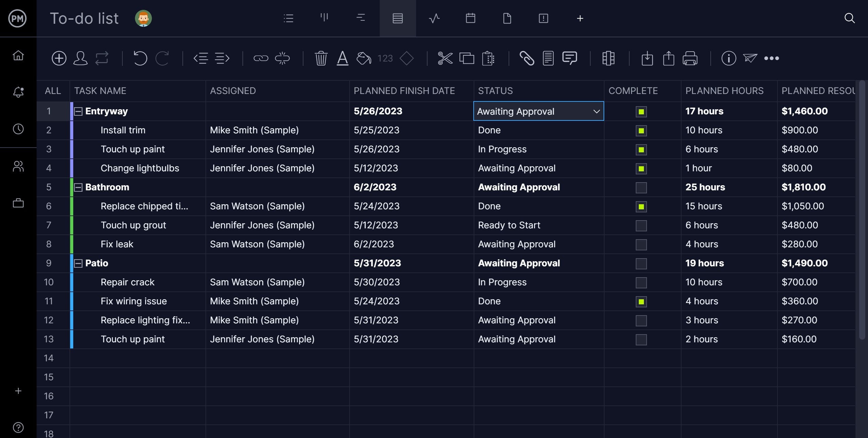868x438 pixels.
Task: Toggle complete checkbox for row 10 Repair crack
Action: click(x=642, y=282)
